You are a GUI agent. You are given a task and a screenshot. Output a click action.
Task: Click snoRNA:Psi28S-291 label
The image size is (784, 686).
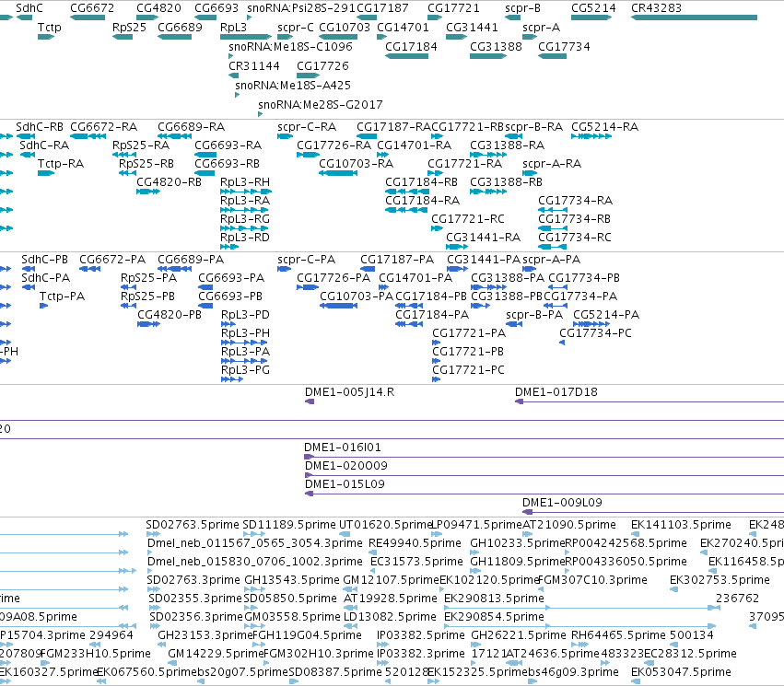[x=301, y=8]
